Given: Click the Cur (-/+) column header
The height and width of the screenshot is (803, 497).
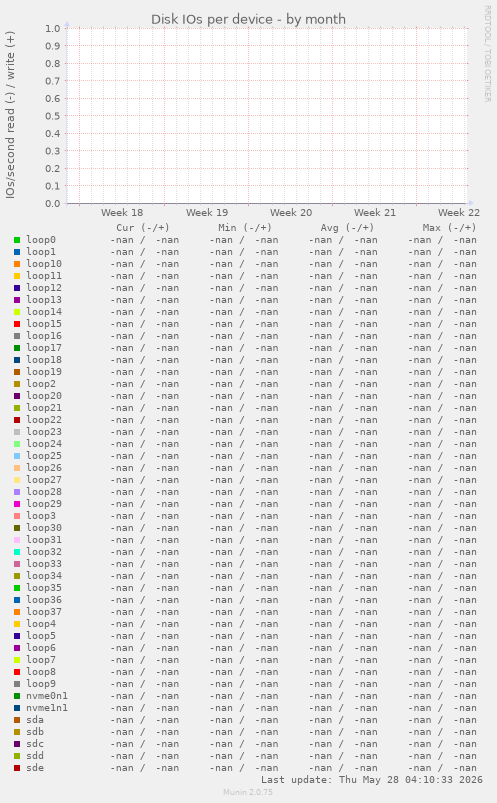Looking at the screenshot, I should (143, 228).
